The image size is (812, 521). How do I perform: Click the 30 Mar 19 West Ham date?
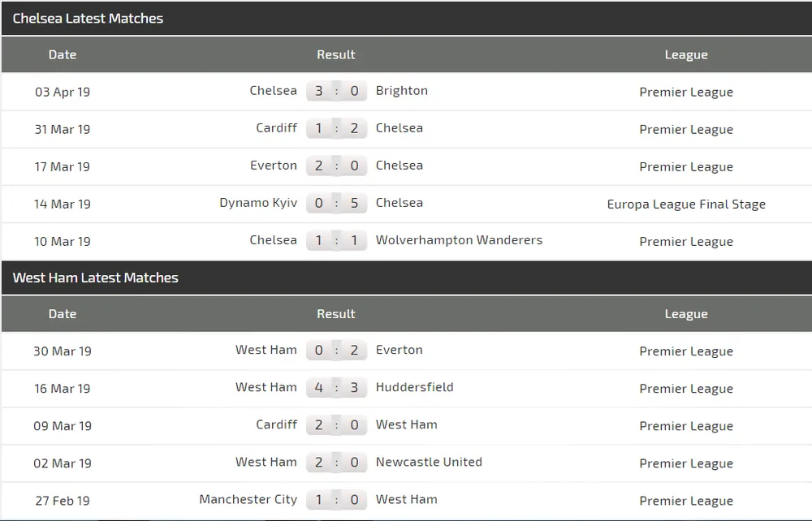(x=63, y=350)
